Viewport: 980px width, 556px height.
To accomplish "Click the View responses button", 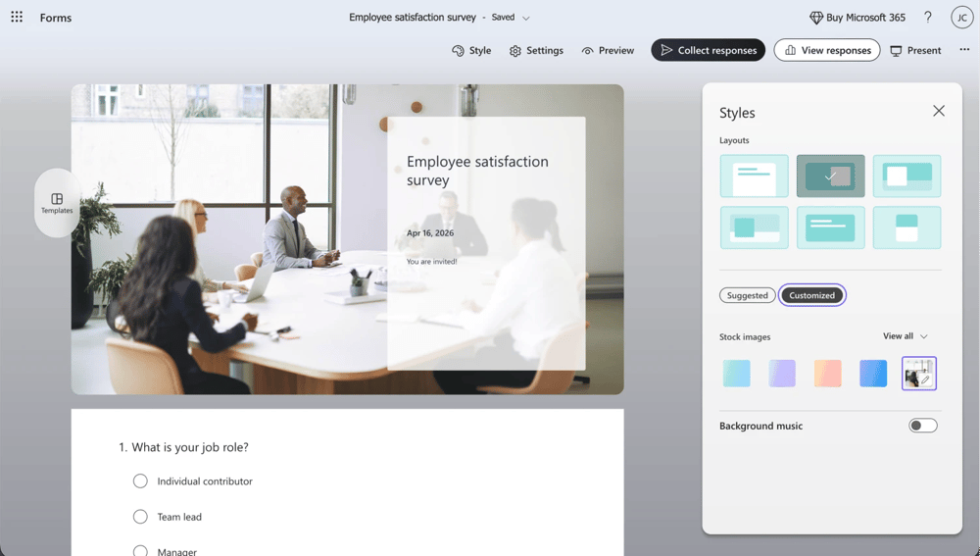I will click(826, 50).
